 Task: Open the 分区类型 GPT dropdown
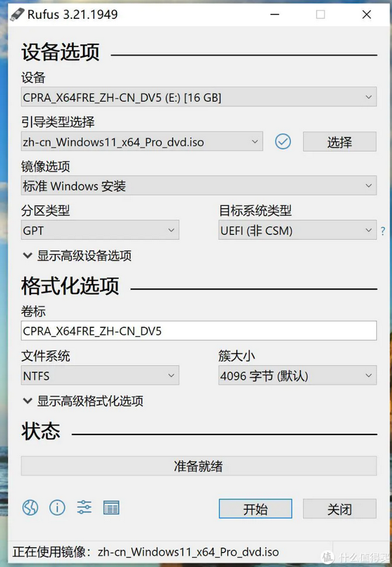(100, 231)
